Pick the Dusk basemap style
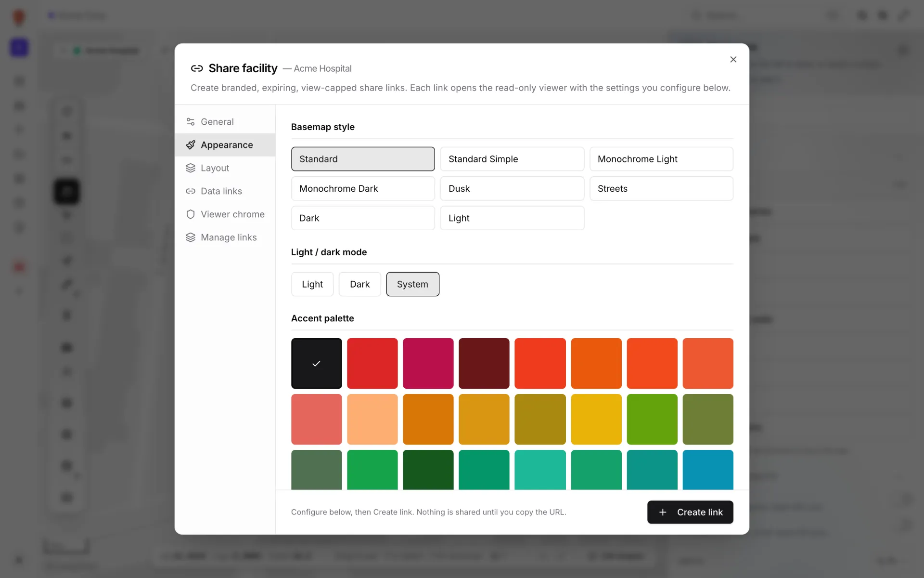Image resolution: width=924 pixels, height=578 pixels. pyautogui.click(x=512, y=188)
